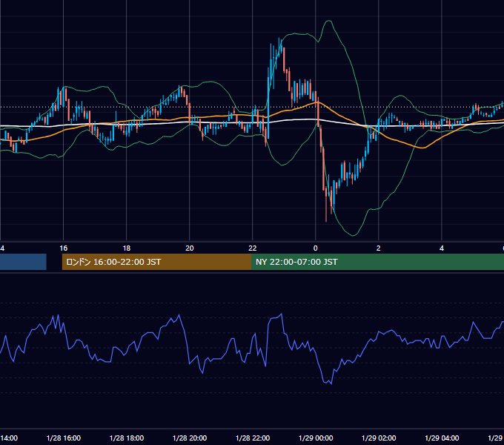The height and width of the screenshot is (445, 504).
Task: Click the lower axis label 1/28 18:00
Action: point(126,438)
